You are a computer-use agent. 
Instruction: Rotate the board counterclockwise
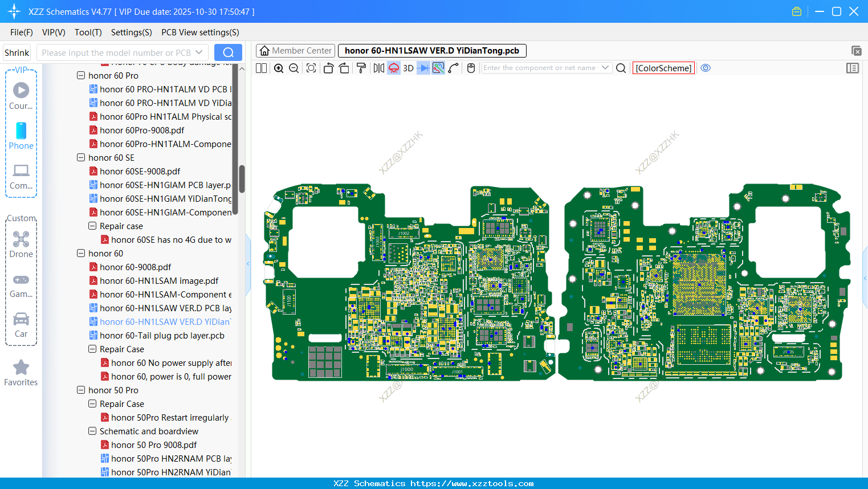[328, 68]
